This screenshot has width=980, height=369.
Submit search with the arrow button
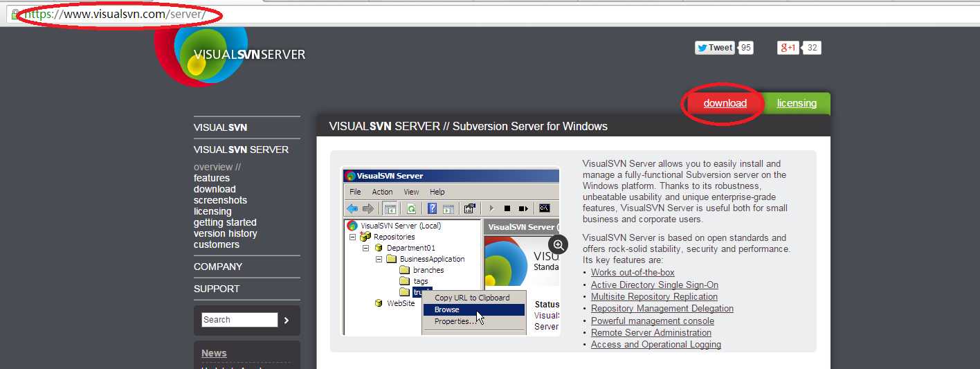(x=287, y=320)
